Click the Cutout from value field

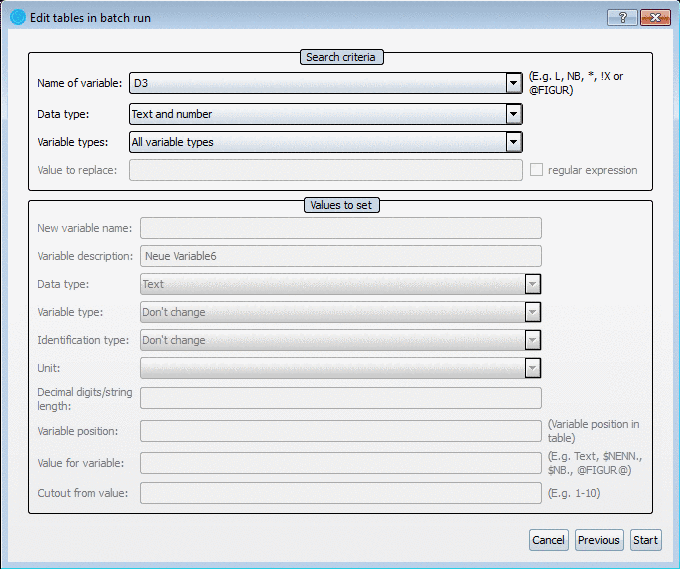(x=340, y=493)
